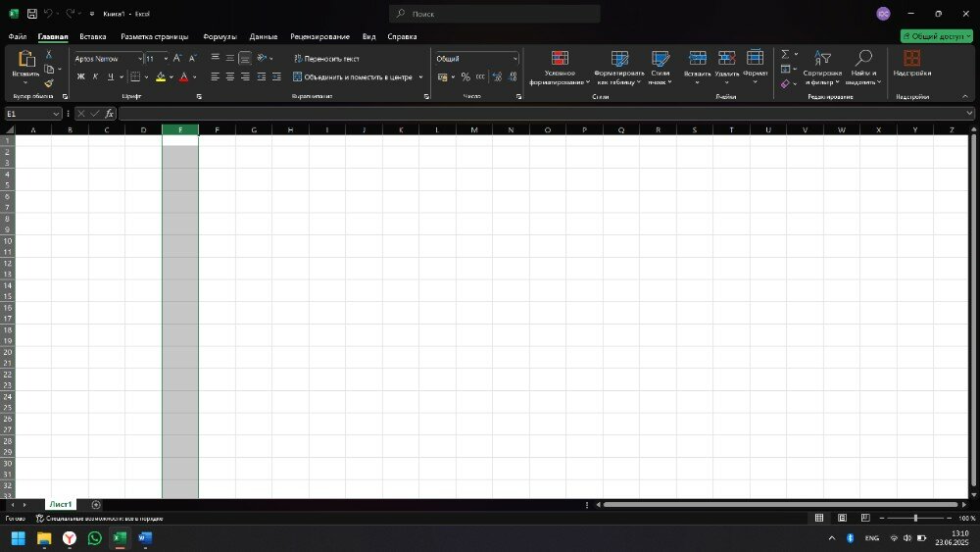The width and height of the screenshot is (980, 552).
Task: Click the Name Box showing E1
Action: coord(28,114)
